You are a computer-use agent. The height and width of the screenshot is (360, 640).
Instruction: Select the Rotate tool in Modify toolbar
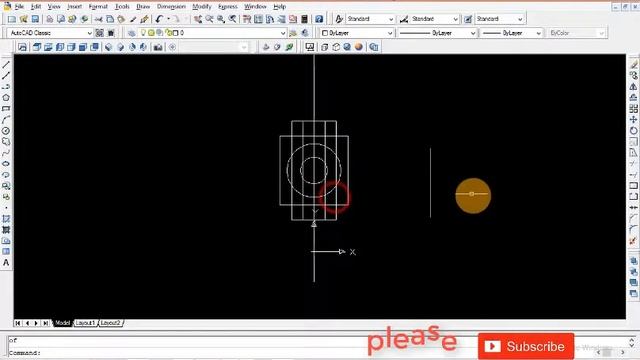pos(633,131)
